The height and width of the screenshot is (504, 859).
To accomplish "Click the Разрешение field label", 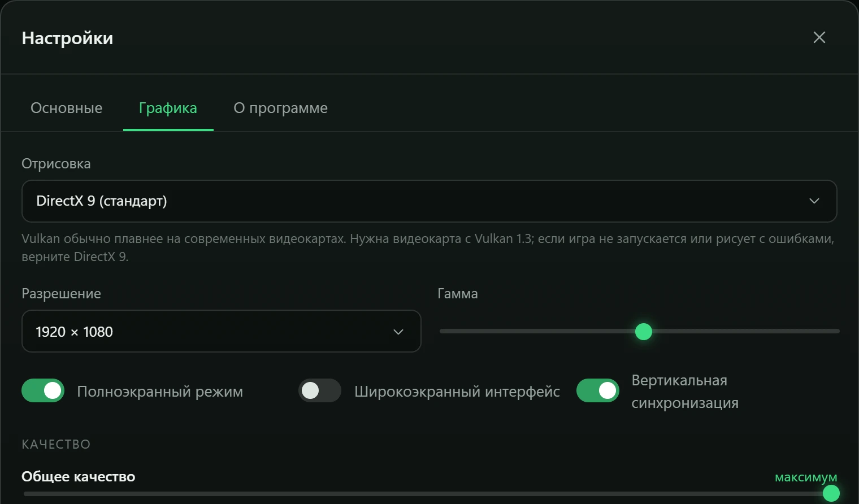I will (x=61, y=294).
